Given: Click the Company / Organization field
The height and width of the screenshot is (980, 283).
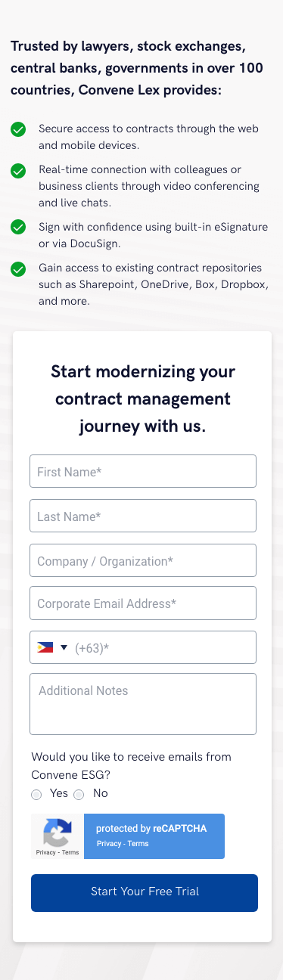Looking at the screenshot, I should [143, 560].
